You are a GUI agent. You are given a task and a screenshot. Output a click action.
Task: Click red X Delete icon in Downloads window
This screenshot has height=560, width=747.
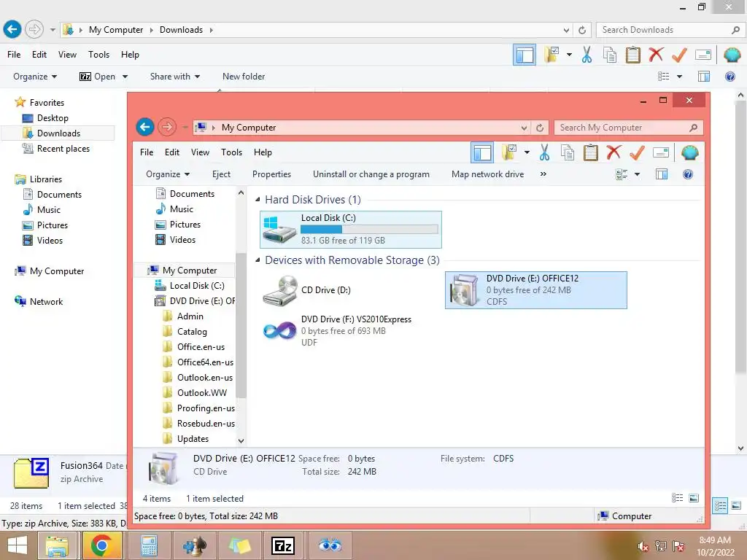[x=656, y=54]
